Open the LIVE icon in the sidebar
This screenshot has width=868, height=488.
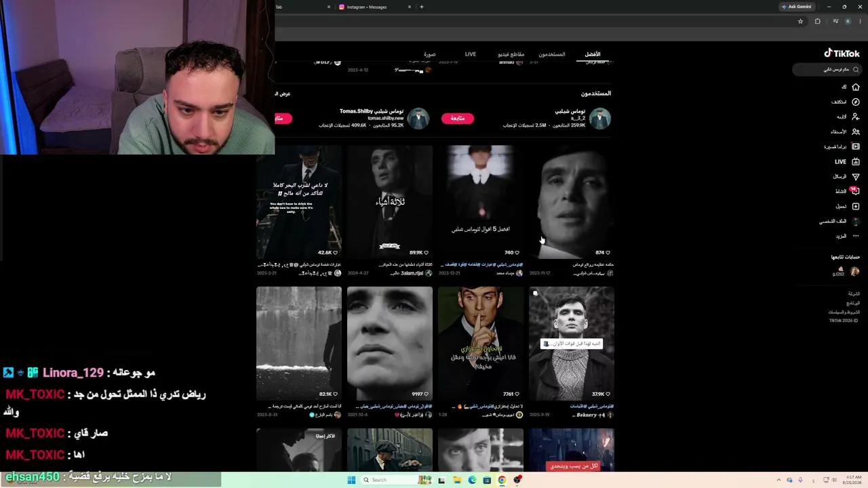coord(855,162)
